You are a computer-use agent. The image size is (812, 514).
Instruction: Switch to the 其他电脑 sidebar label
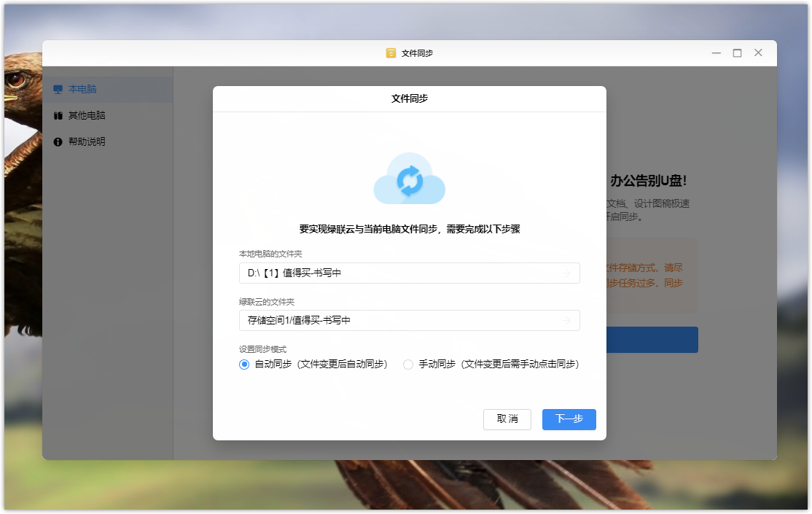tap(87, 116)
